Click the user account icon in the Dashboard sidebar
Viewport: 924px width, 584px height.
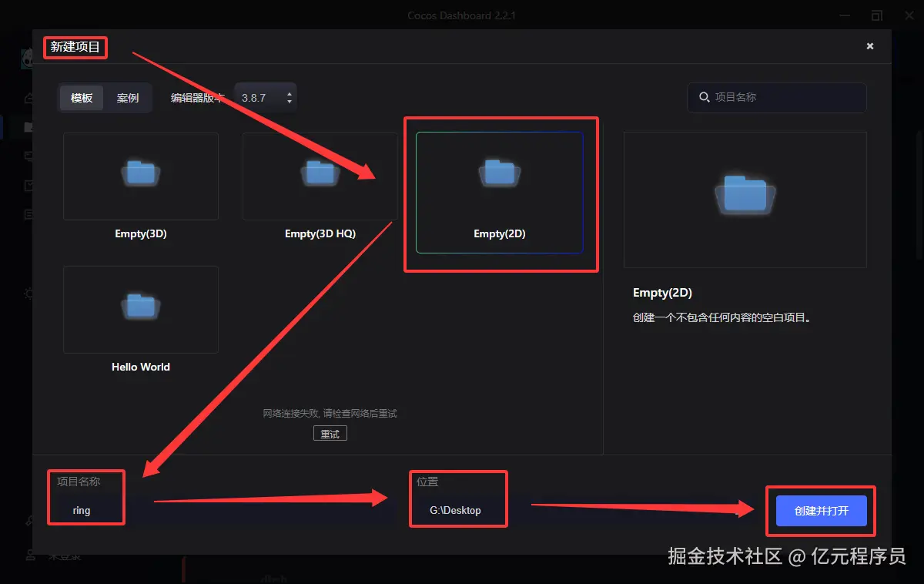[x=29, y=554]
